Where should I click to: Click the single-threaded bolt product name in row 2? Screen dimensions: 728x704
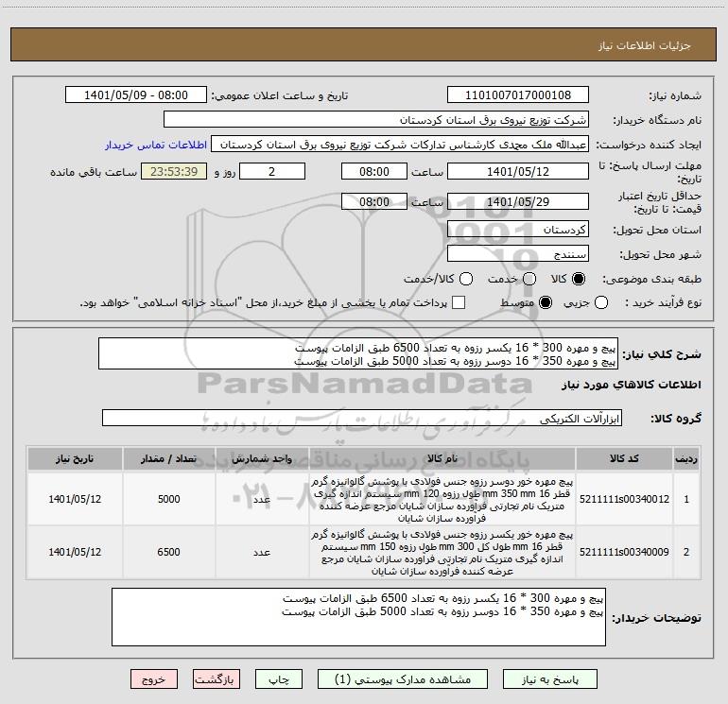coord(442,552)
